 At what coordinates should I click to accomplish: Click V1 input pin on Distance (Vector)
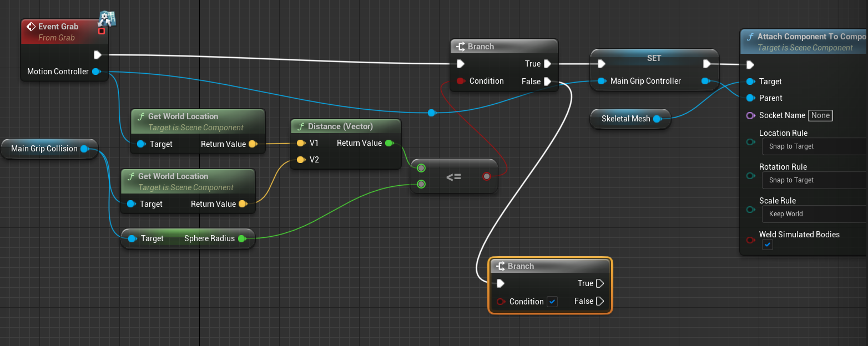[x=300, y=143]
